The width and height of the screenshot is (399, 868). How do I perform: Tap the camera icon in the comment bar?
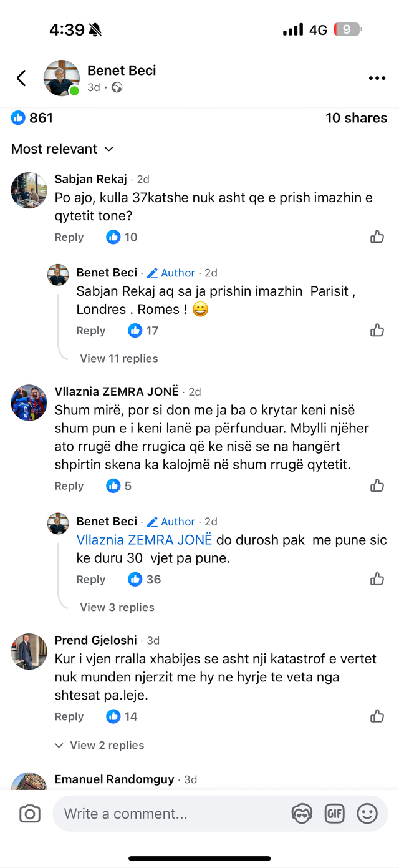pos(30,814)
